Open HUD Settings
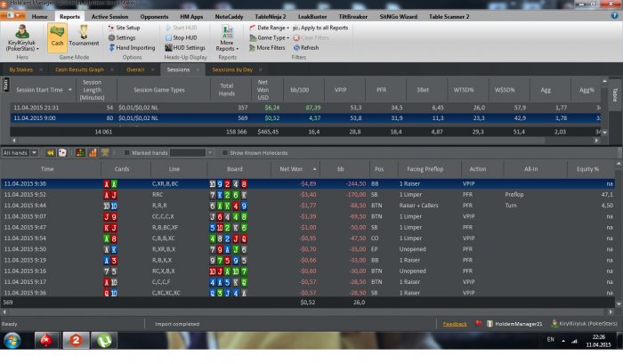This screenshot has height=364, width=623. coord(185,48)
